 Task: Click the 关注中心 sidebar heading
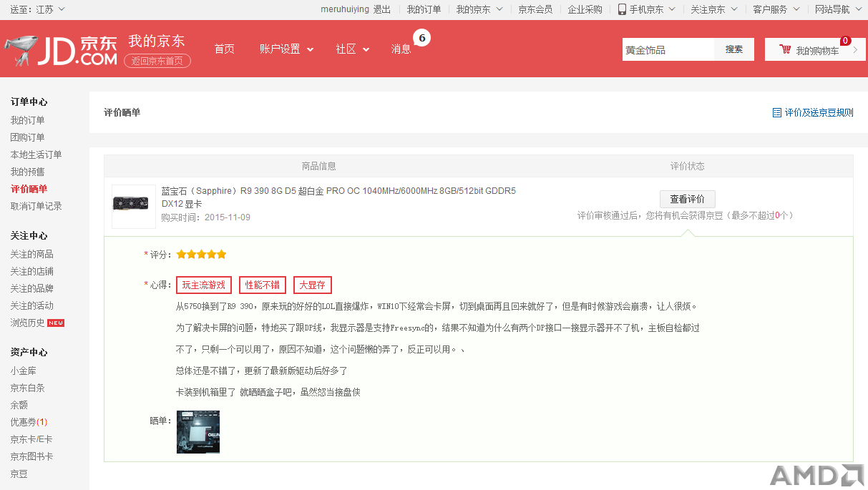tap(29, 235)
